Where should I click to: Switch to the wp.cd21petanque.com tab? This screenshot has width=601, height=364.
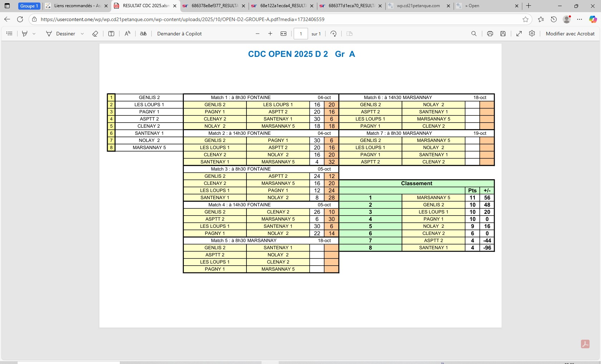coord(418,6)
